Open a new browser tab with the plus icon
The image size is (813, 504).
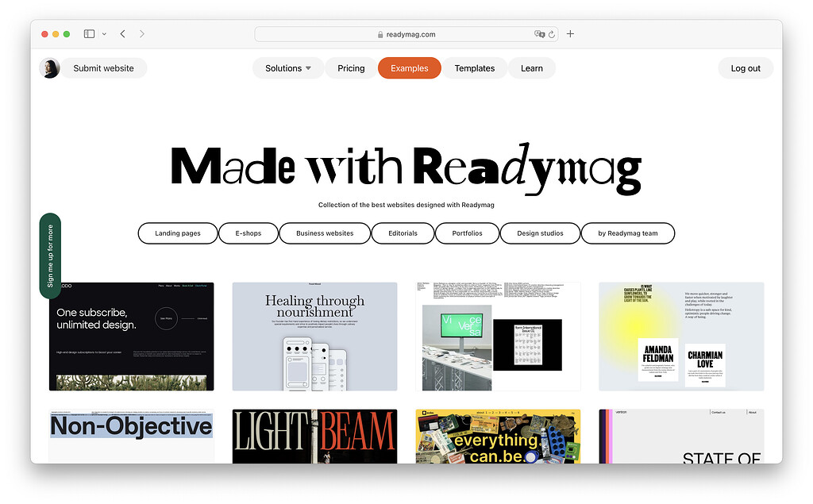point(570,33)
